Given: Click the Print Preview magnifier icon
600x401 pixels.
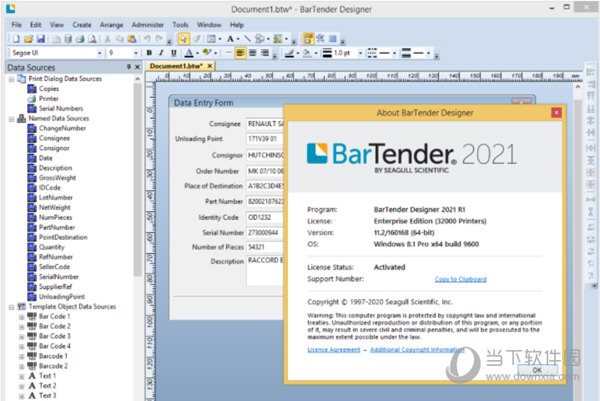Looking at the screenshot, I should pos(92,39).
